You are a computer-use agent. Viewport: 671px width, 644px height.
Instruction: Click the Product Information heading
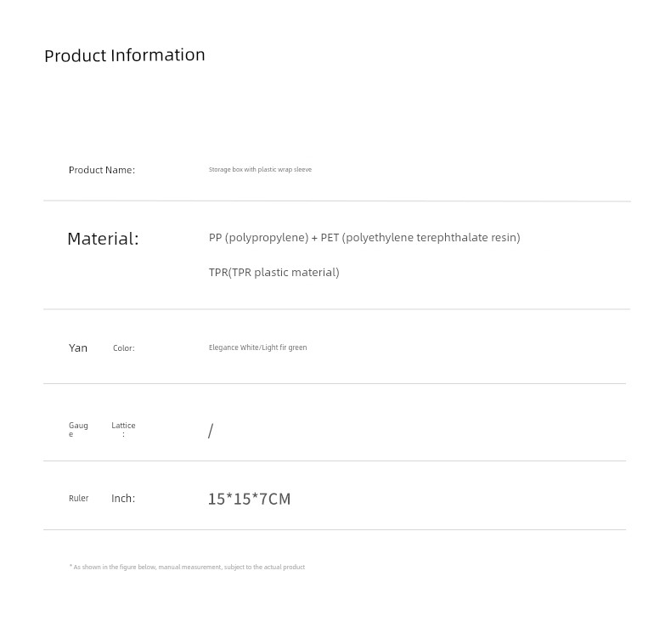point(125,55)
